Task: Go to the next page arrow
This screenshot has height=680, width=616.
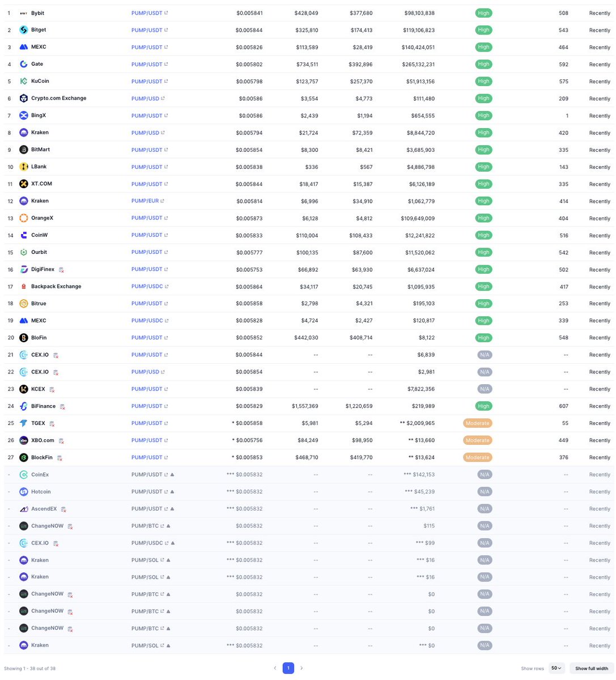Action: [301, 668]
